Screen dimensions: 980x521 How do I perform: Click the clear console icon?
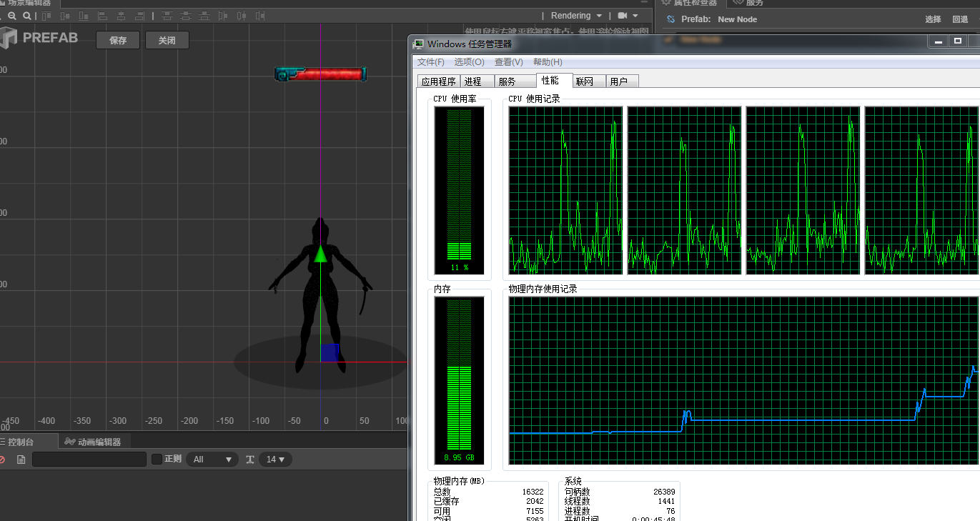(2, 460)
